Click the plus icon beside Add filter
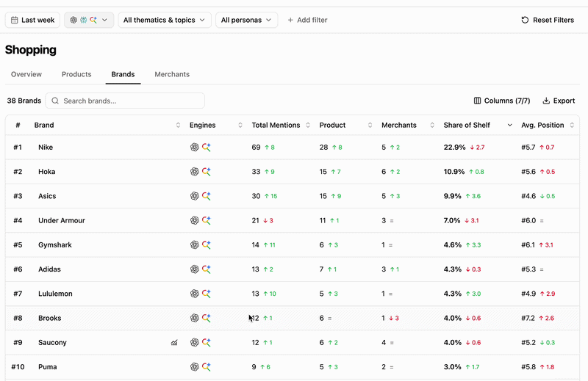Viewport: 588px width, 381px height. click(x=290, y=20)
